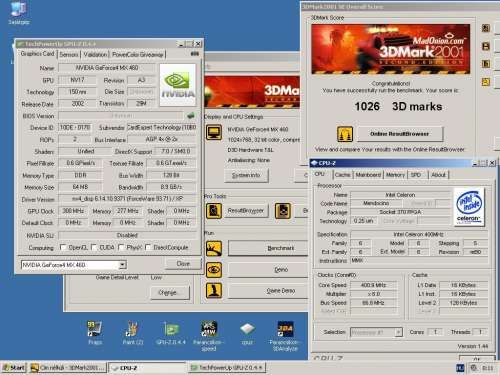Screen dimensions: 500x375
Task: Click the GPU-Z Name field value
Action: pos(107,68)
